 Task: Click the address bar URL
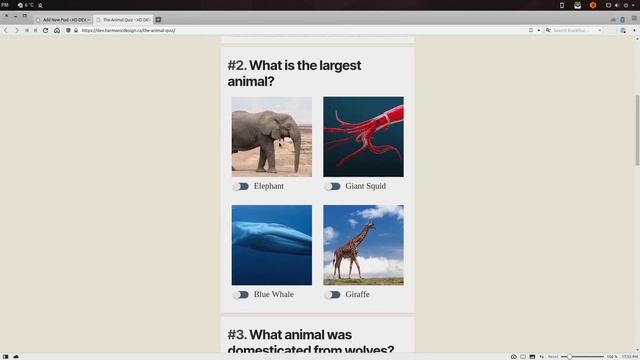pyautogui.click(x=129, y=30)
